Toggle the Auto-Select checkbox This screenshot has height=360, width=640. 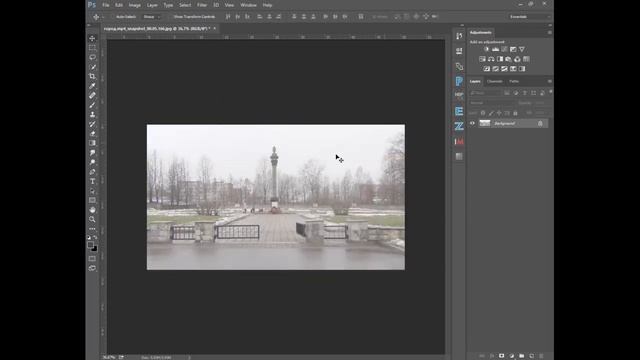113,17
